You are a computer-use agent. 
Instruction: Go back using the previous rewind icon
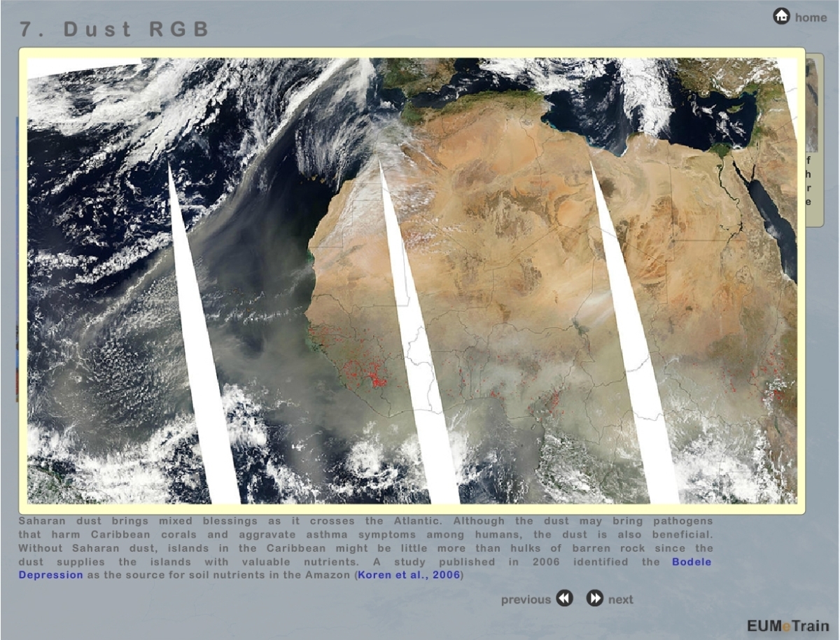(x=564, y=599)
